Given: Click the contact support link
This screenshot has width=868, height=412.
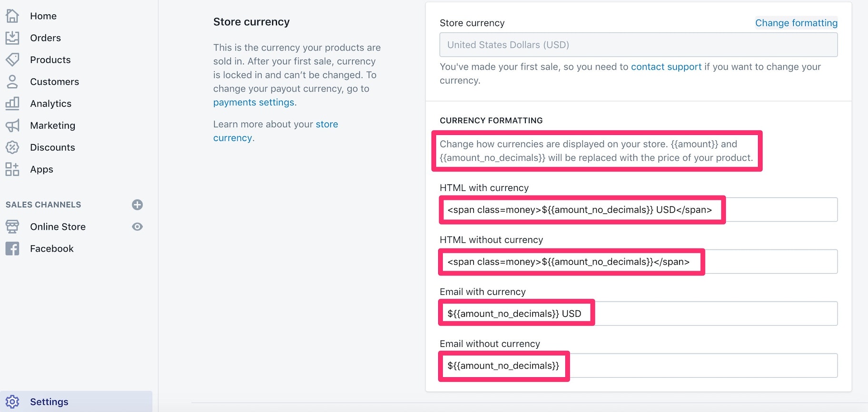Looking at the screenshot, I should point(666,67).
